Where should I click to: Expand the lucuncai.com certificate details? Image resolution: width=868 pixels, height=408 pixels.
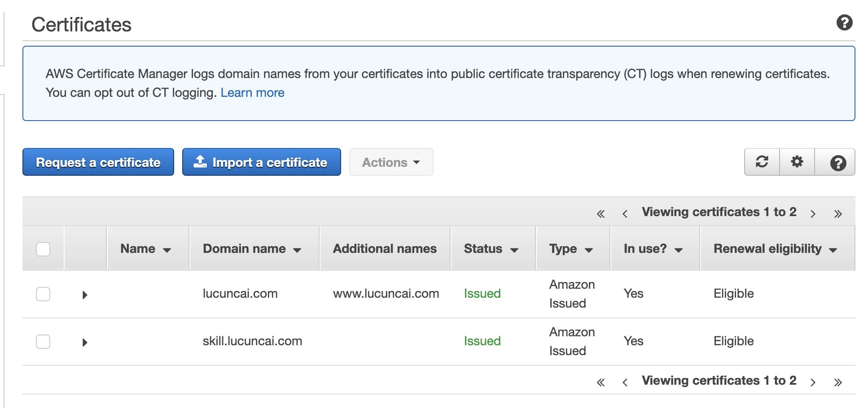(x=85, y=295)
